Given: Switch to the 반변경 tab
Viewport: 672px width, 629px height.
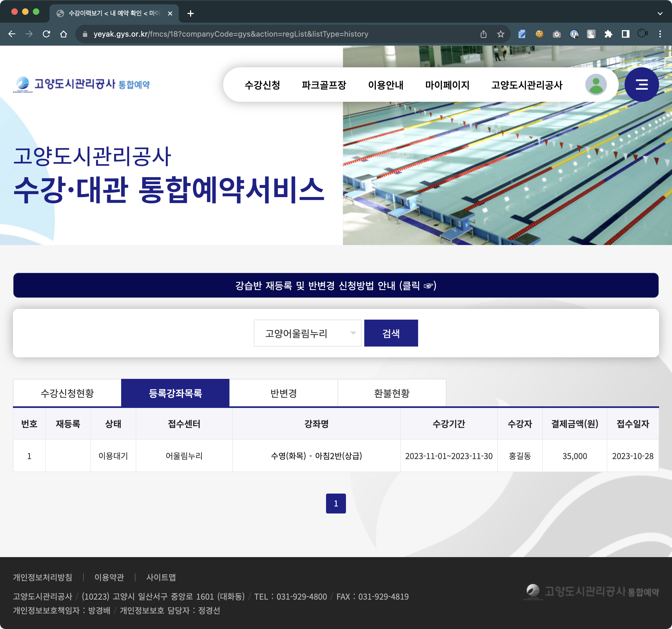Looking at the screenshot, I should click(x=283, y=393).
